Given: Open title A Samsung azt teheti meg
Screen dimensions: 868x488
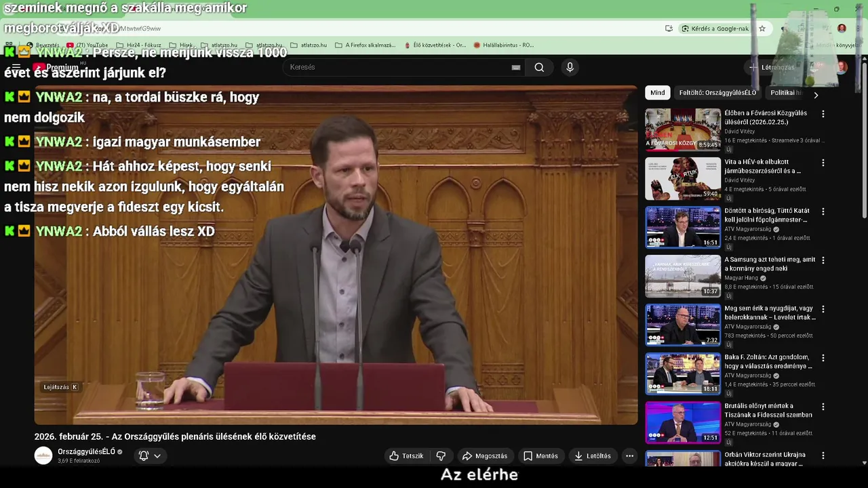Looking at the screenshot, I should coord(770,264).
